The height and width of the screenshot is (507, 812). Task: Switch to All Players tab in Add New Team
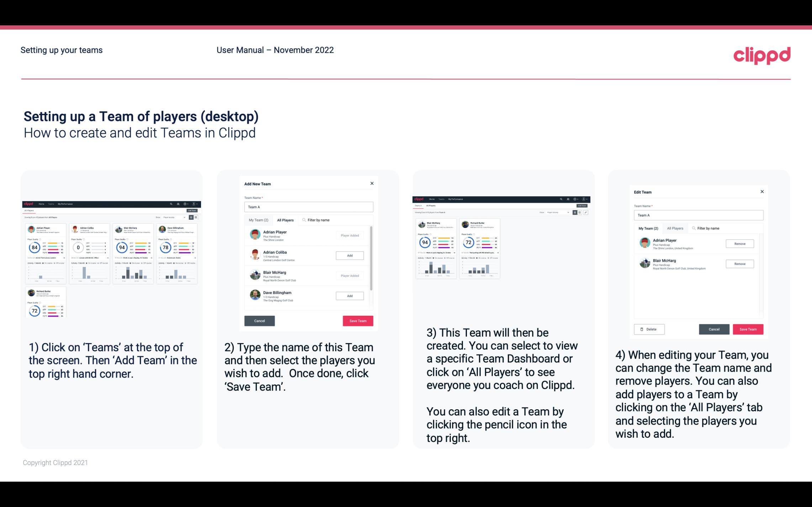[285, 220]
